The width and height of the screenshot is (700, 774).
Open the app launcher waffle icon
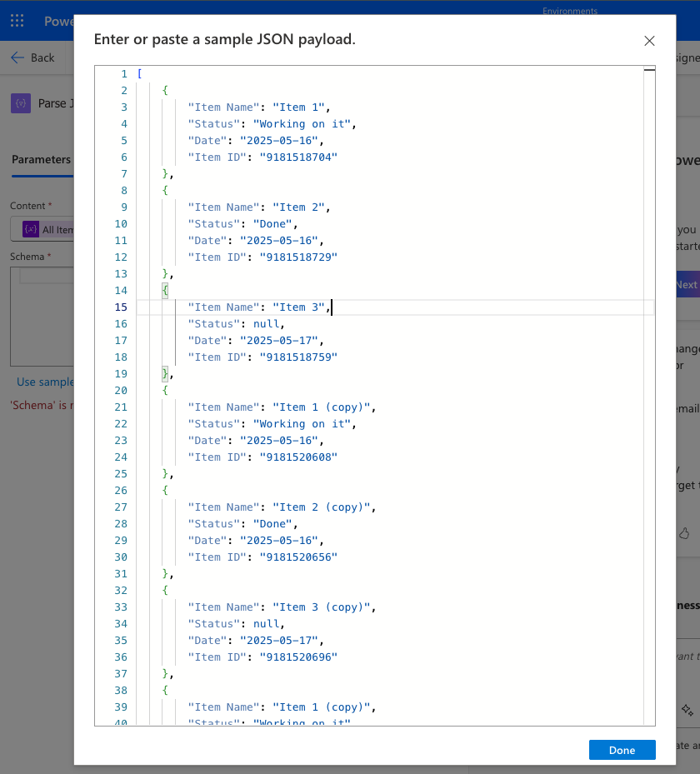[17, 21]
